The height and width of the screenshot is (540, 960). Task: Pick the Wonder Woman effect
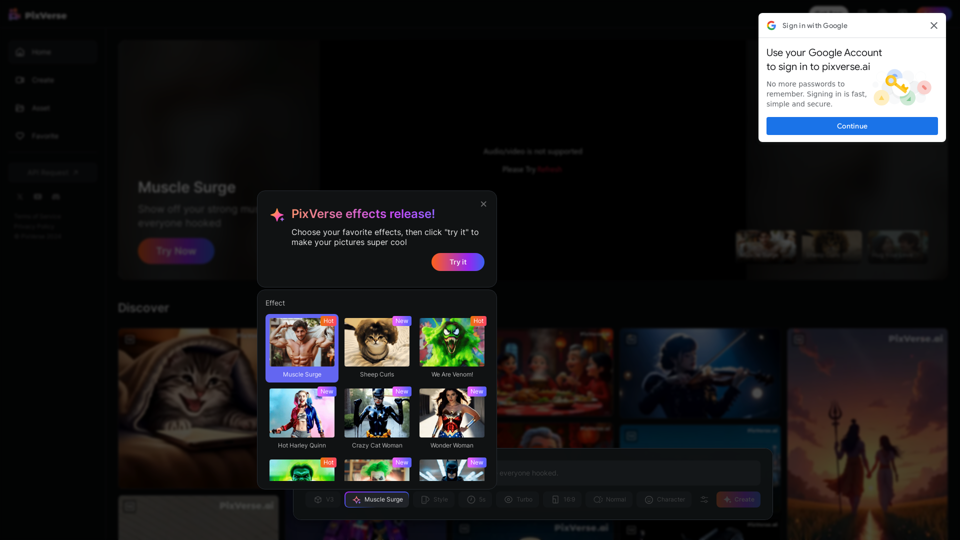[452, 419]
